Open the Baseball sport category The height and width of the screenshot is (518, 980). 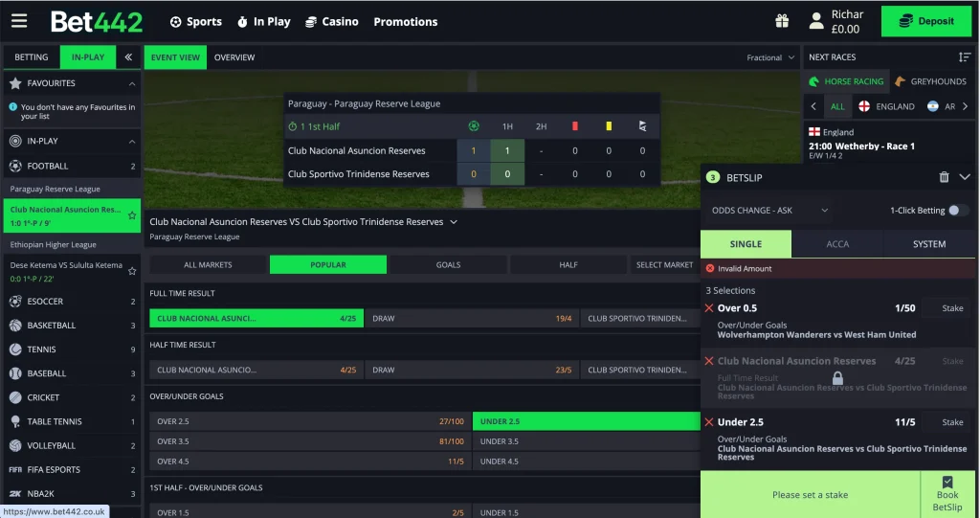[72, 373]
